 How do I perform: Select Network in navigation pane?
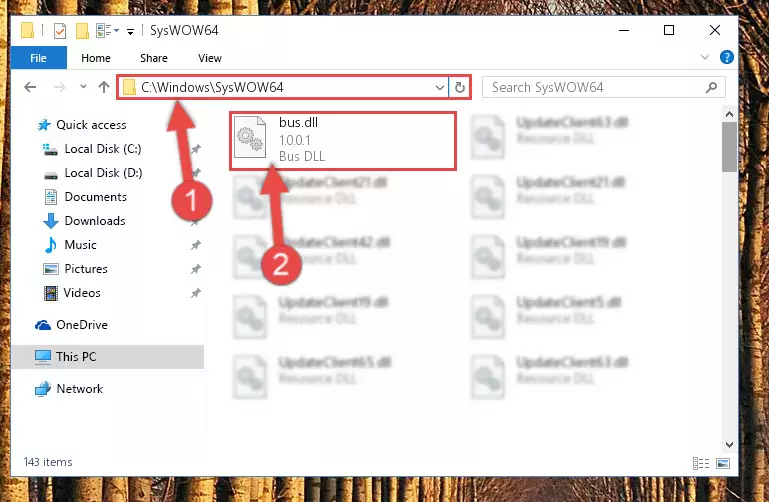coord(79,389)
